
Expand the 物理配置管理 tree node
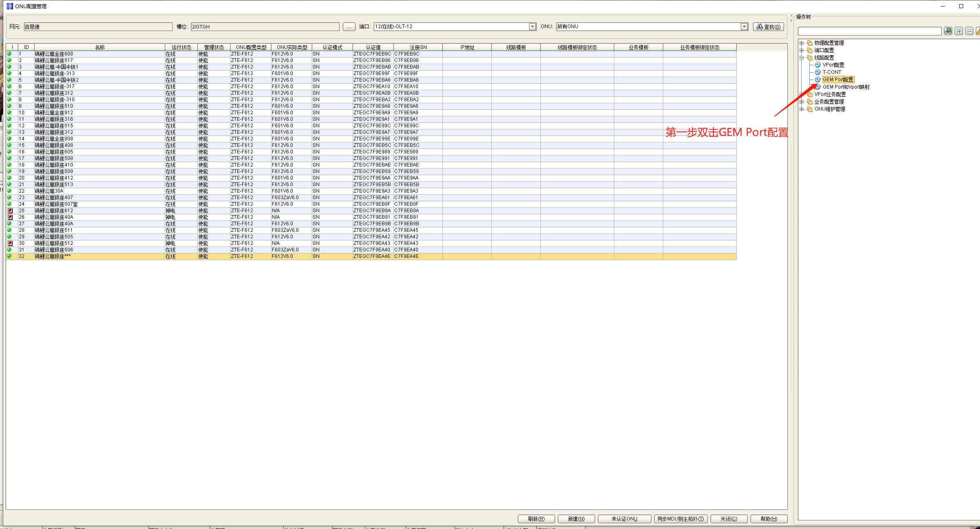coord(802,43)
